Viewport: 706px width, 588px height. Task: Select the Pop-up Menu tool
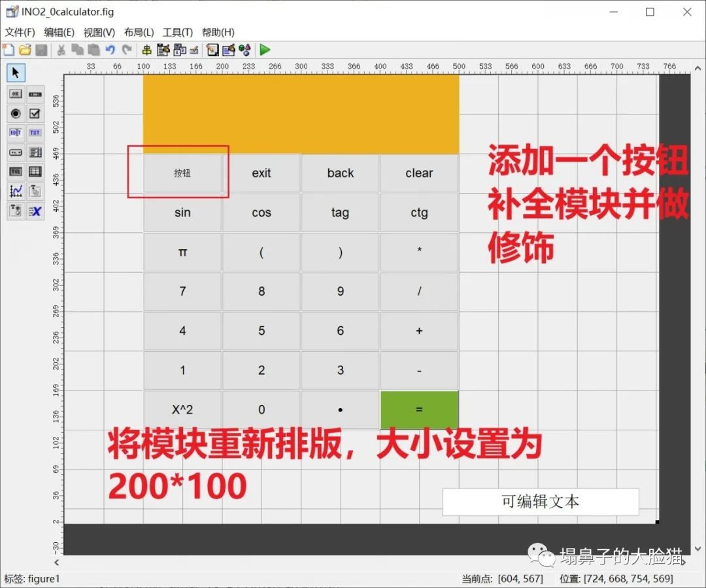point(16,152)
